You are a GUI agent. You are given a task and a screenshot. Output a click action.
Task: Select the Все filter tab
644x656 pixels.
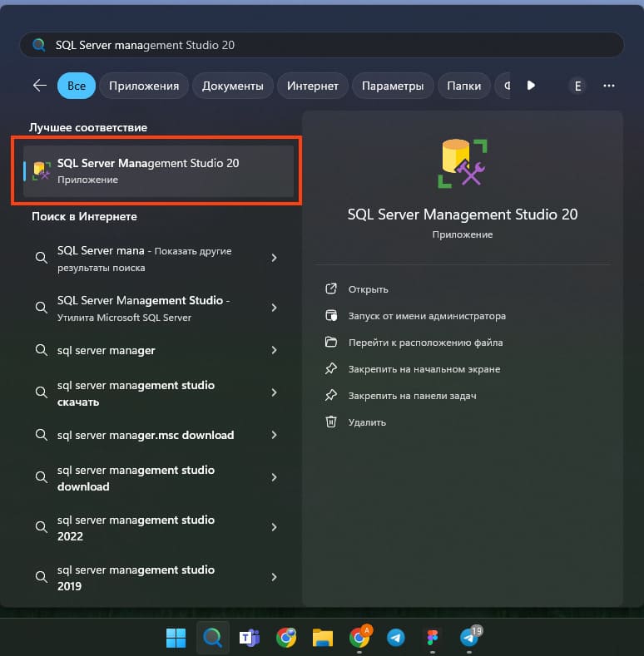tap(77, 86)
